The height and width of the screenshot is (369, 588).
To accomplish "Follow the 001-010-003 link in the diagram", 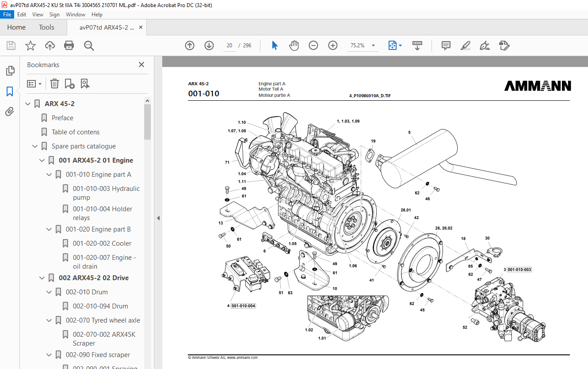I will coord(519,269).
